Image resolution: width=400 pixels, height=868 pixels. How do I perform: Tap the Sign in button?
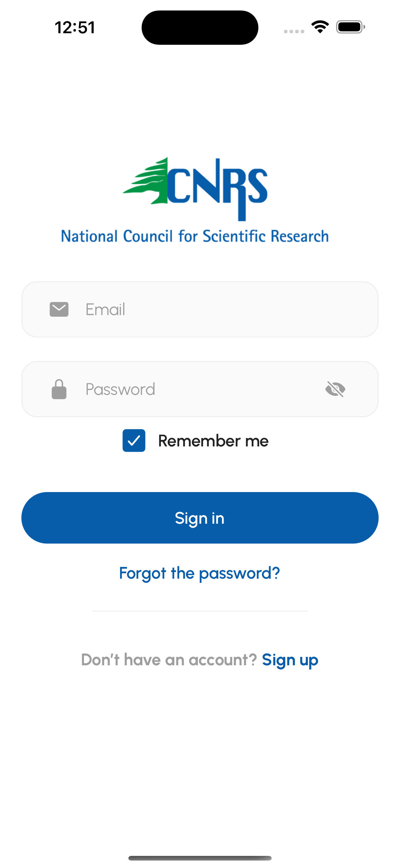200,518
